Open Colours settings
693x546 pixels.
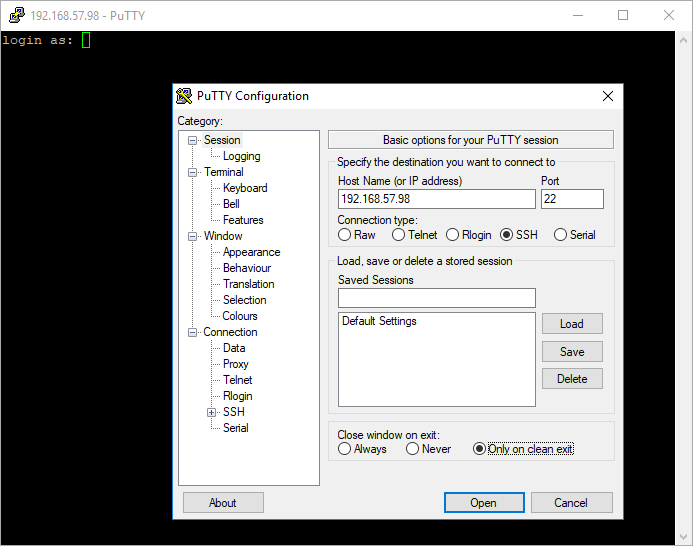[240, 316]
